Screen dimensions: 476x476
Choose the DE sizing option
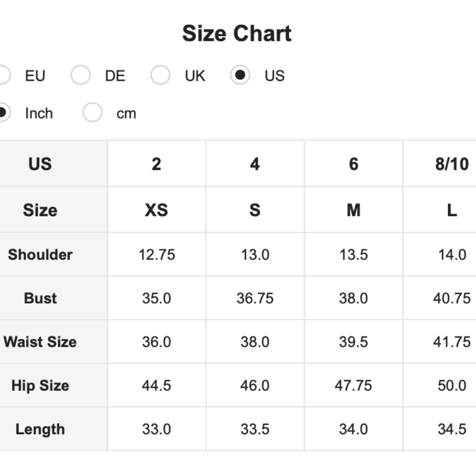[x=80, y=75]
